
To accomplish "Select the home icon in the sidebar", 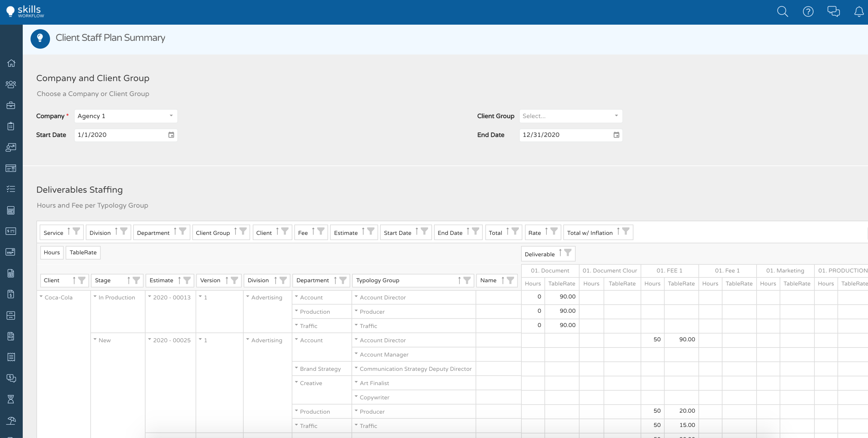I will click(x=11, y=63).
